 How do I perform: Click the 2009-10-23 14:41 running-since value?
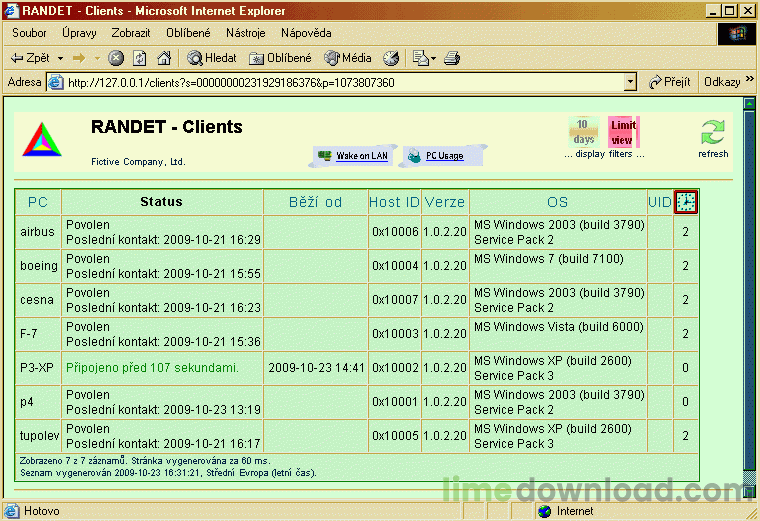point(316,367)
